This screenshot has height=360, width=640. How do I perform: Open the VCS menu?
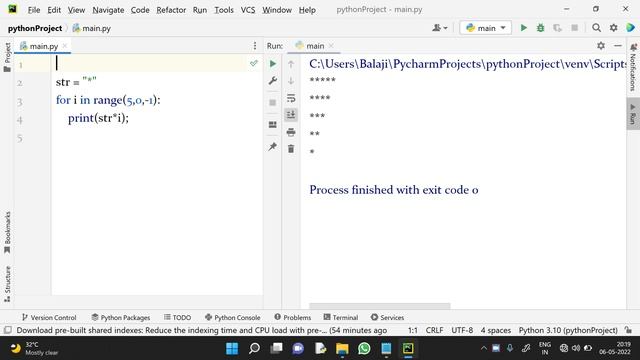[248, 10]
